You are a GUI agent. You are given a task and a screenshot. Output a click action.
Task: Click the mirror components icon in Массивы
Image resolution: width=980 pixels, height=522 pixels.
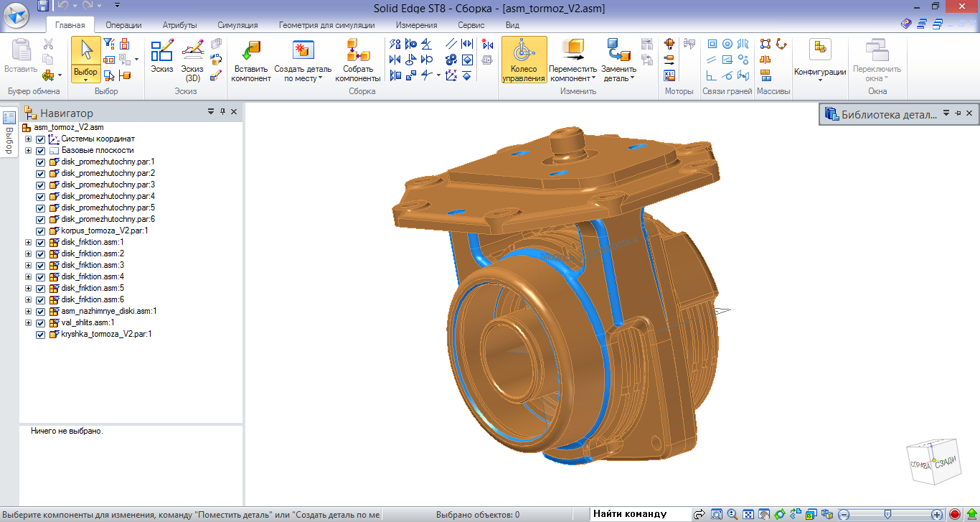click(765, 60)
